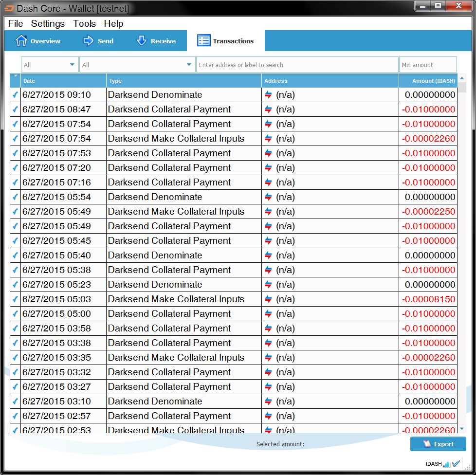Click the Export button

tap(438, 444)
